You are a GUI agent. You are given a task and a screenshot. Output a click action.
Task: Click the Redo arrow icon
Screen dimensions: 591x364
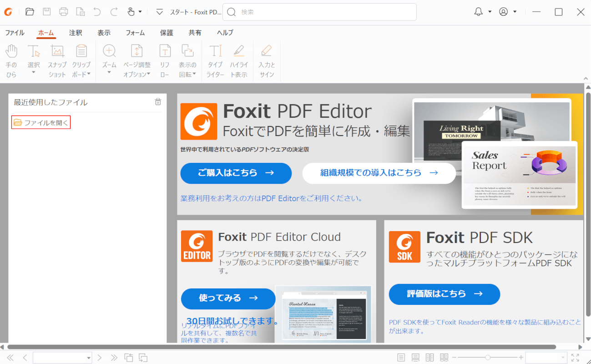114,12
